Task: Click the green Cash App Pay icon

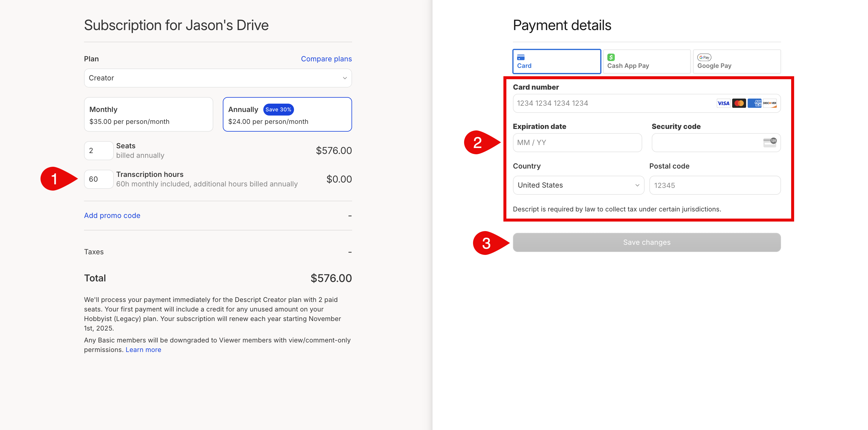Action: [611, 57]
